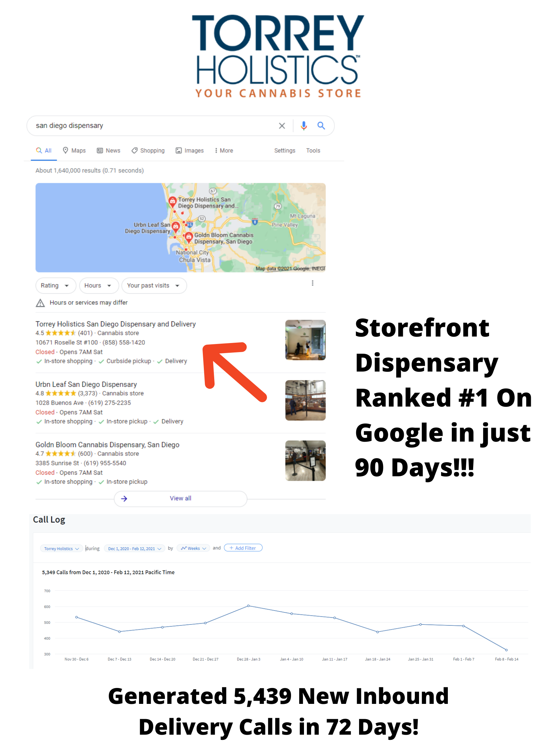Click the warning triangle icon near Hours notice
The image size is (560, 747).
(x=40, y=303)
